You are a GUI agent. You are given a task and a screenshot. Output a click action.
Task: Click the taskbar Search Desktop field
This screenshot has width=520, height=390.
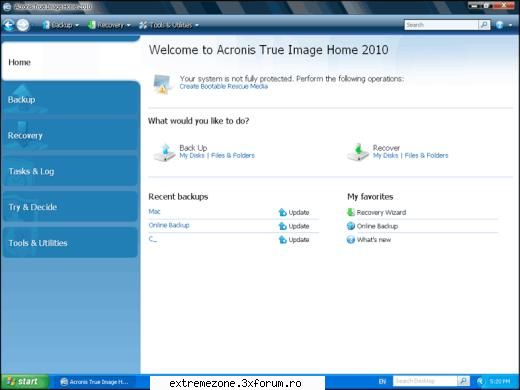click(425, 381)
